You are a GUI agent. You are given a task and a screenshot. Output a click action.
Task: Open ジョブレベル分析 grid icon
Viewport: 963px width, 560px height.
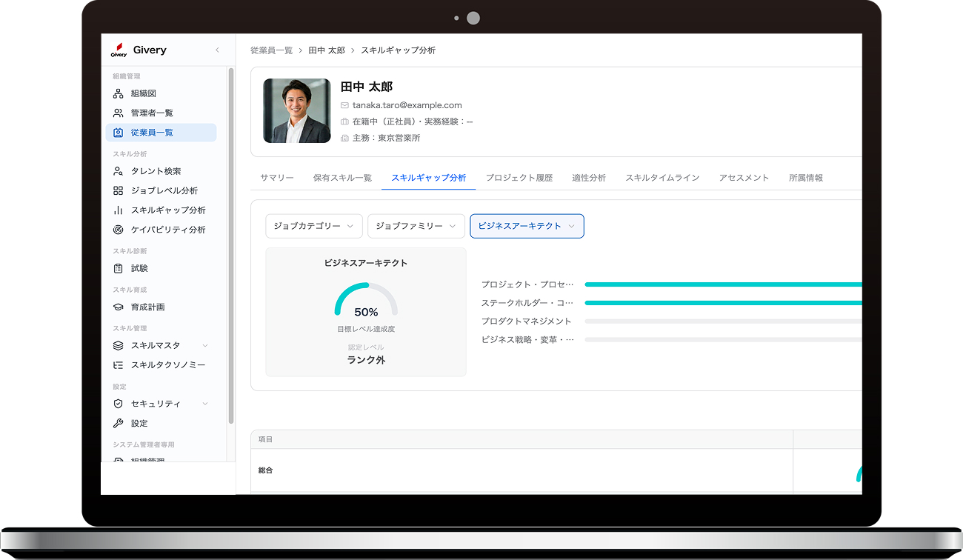(118, 191)
